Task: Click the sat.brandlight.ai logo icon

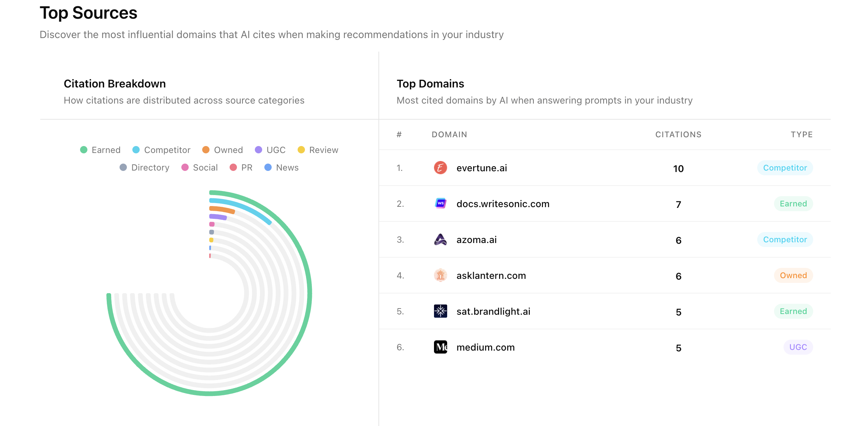Action: [440, 311]
